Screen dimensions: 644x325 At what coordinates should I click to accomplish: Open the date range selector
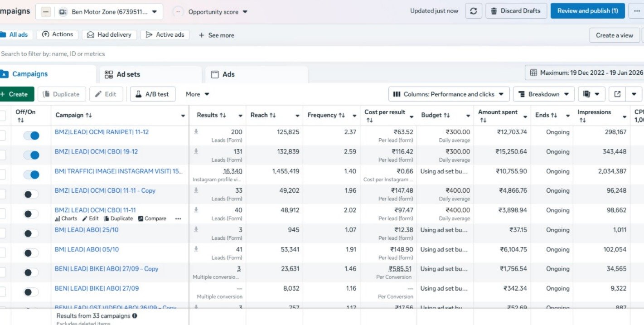586,73
